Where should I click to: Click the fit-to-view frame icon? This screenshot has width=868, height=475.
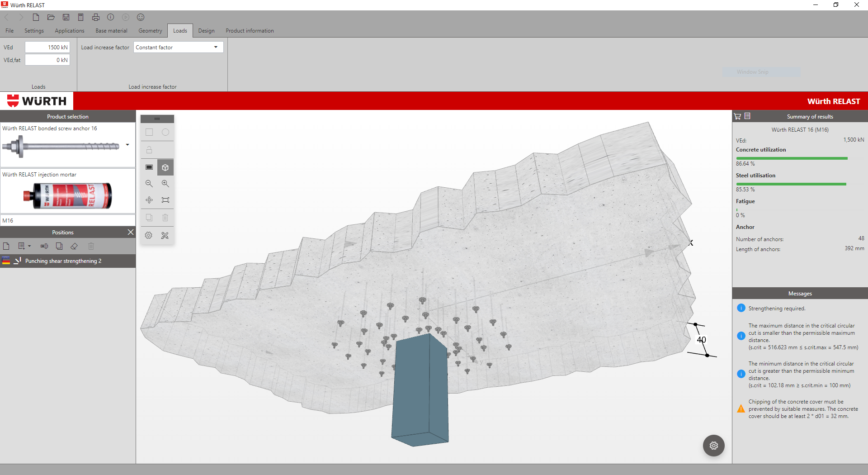(x=165, y=200)
